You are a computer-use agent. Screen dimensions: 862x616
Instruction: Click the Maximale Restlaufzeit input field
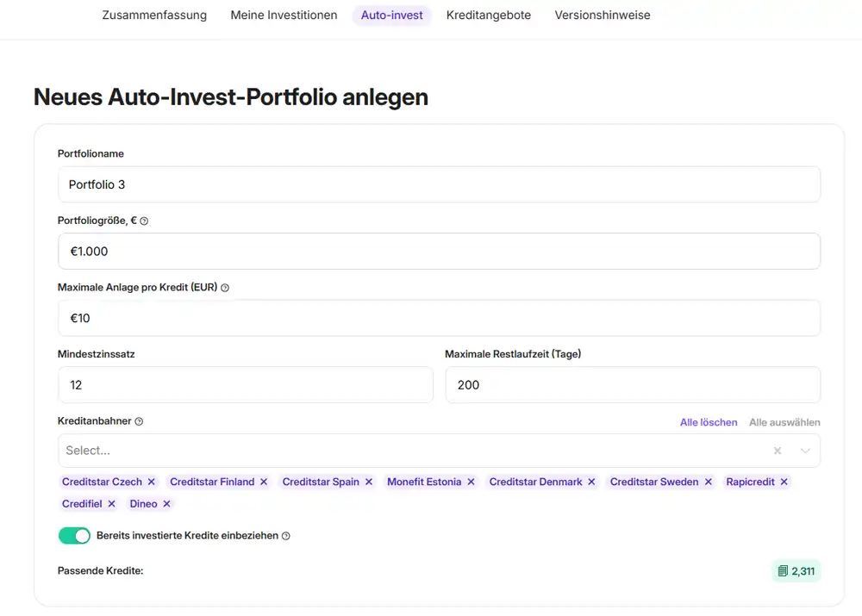[633, 384]
